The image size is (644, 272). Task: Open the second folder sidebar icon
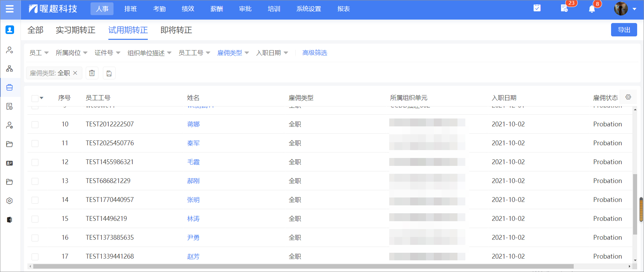coord(10,182)
